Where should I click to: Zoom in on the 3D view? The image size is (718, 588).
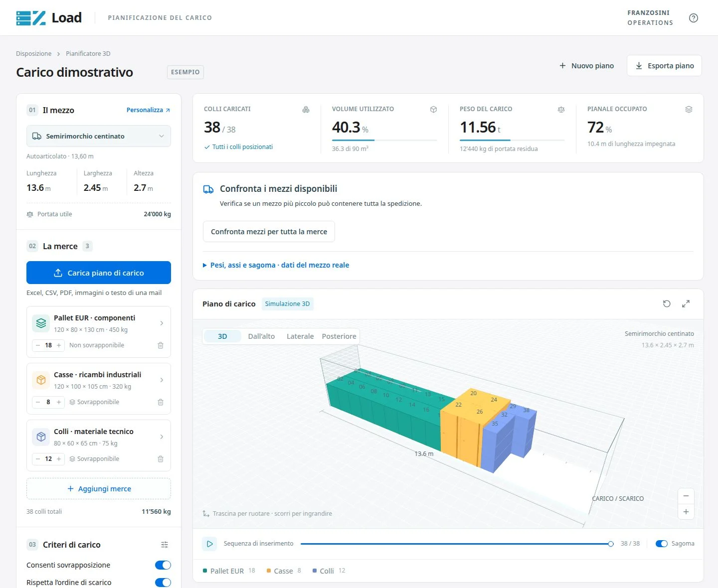point(686,512)
